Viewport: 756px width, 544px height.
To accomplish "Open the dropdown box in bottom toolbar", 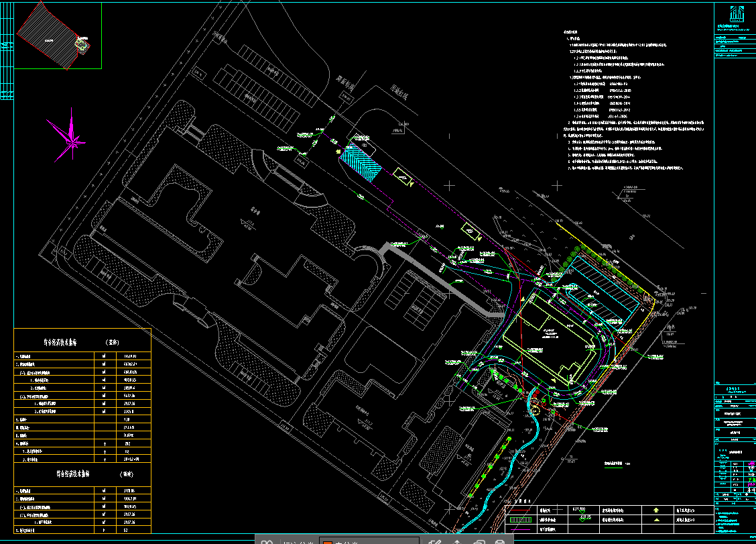I will [x=369, y=542].
